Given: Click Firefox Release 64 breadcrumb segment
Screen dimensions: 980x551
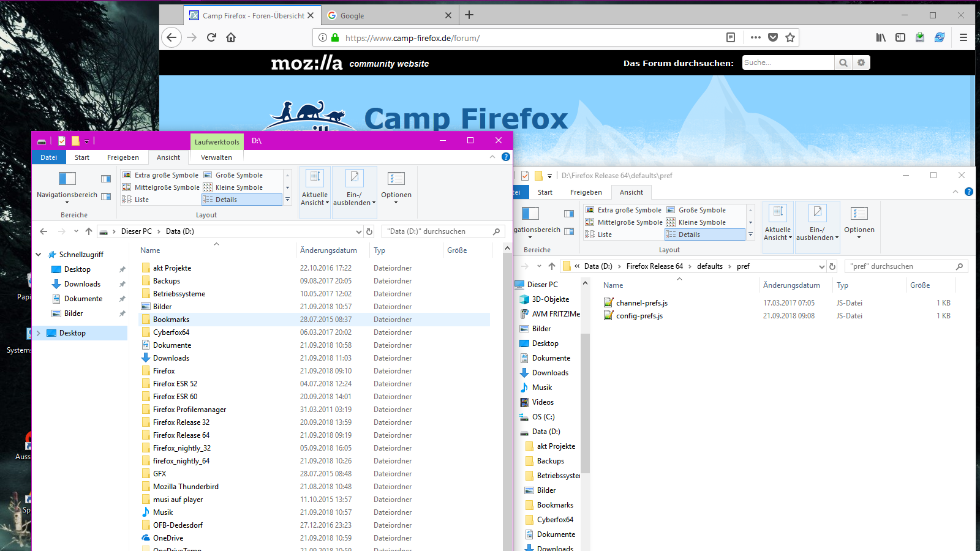Looking at the screenshot, I should click(x=655, y=266).
